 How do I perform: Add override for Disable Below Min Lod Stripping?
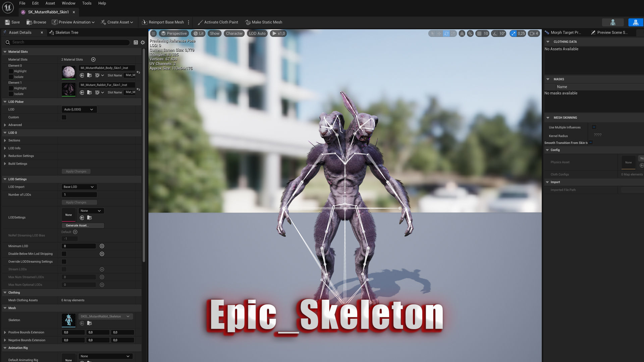pyautogui.click(x=102, y=254)
